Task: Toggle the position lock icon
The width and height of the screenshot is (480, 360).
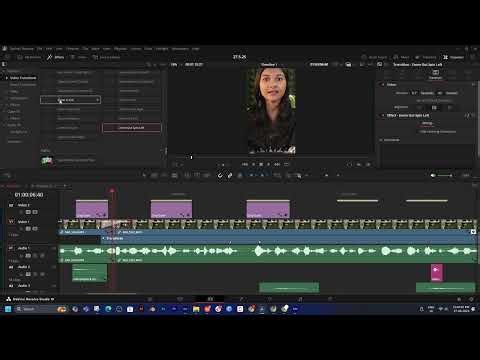Action: click(240, 175)
